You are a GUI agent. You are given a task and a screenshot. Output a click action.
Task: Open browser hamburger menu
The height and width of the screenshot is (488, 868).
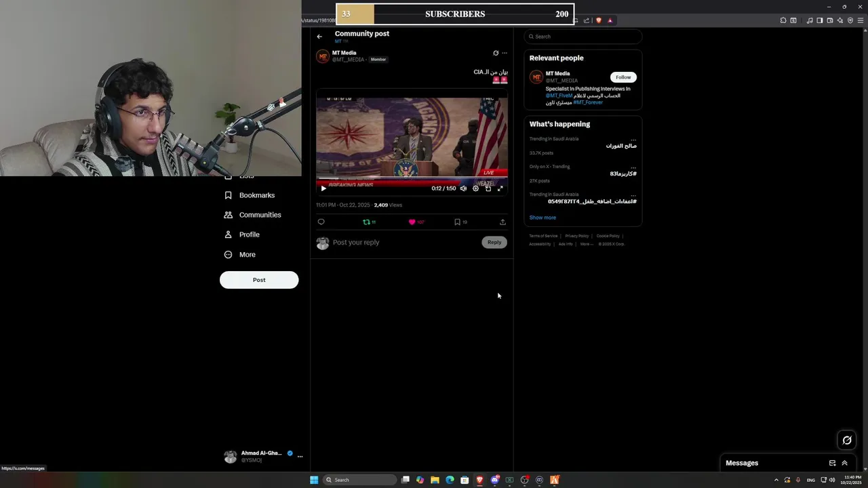click(x=861, y=20)
